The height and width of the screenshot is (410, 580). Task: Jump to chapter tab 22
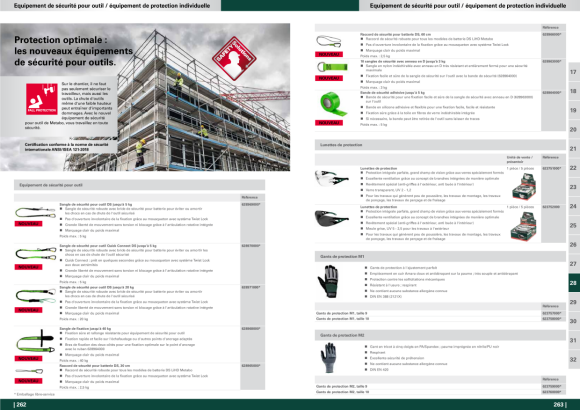[574, 168]
